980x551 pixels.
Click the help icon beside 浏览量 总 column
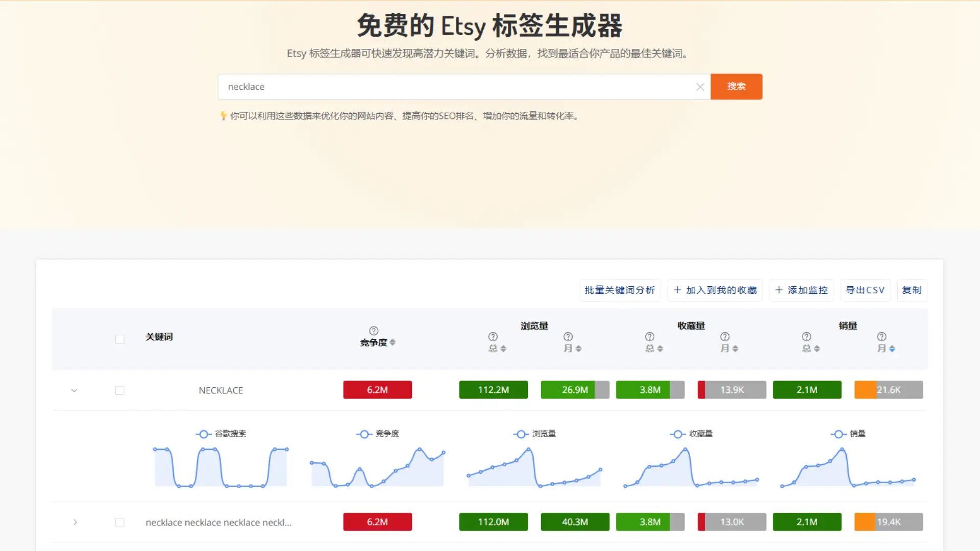pos(493,337)
